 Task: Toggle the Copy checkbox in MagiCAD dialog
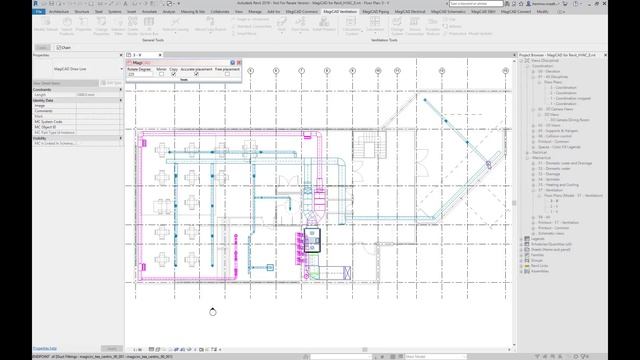coord(173,74)
